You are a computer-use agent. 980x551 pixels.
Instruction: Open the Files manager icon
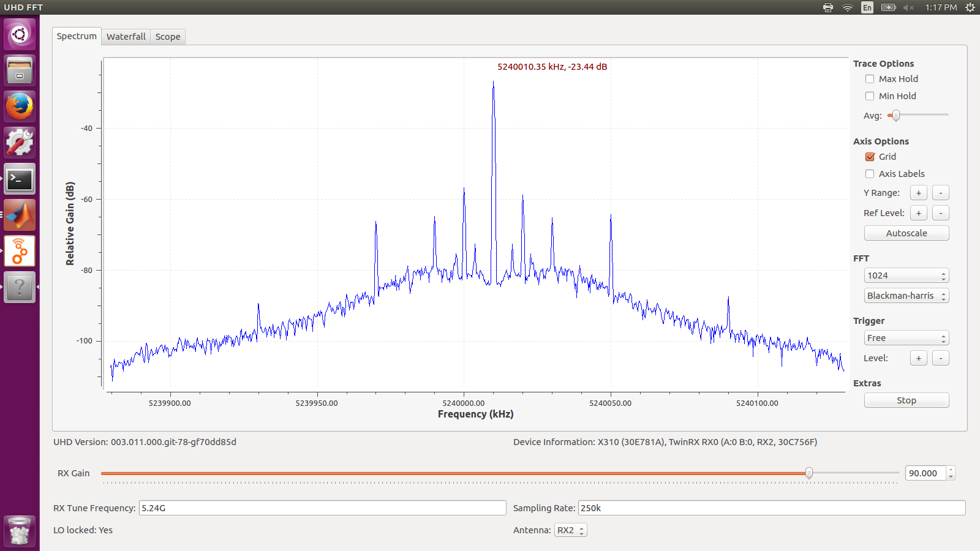click(x=20, y=70)
